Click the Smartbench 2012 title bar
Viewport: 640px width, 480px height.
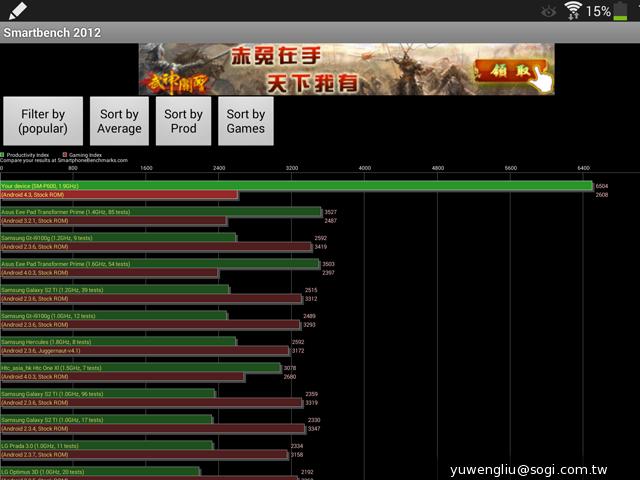[x=320, y=32]
